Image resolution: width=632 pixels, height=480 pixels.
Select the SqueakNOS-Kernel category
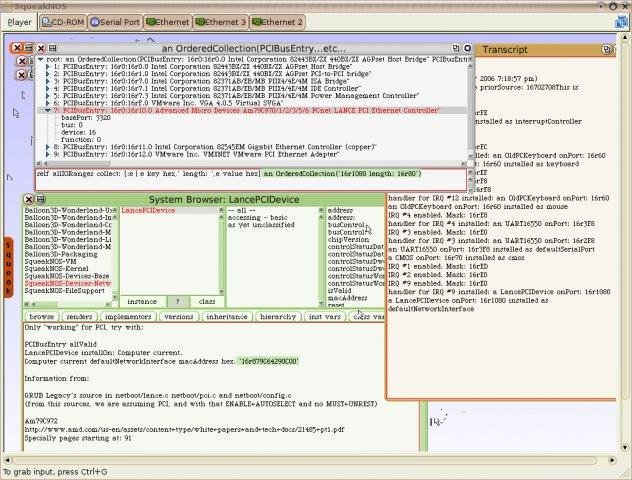pyautogui.click(x=56, y=269)
